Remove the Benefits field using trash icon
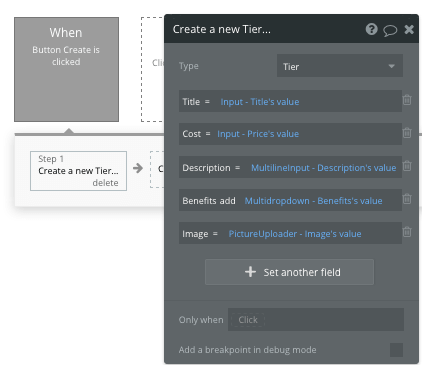Viewport: 422px width, 365px height. click(x=407, y=199)
